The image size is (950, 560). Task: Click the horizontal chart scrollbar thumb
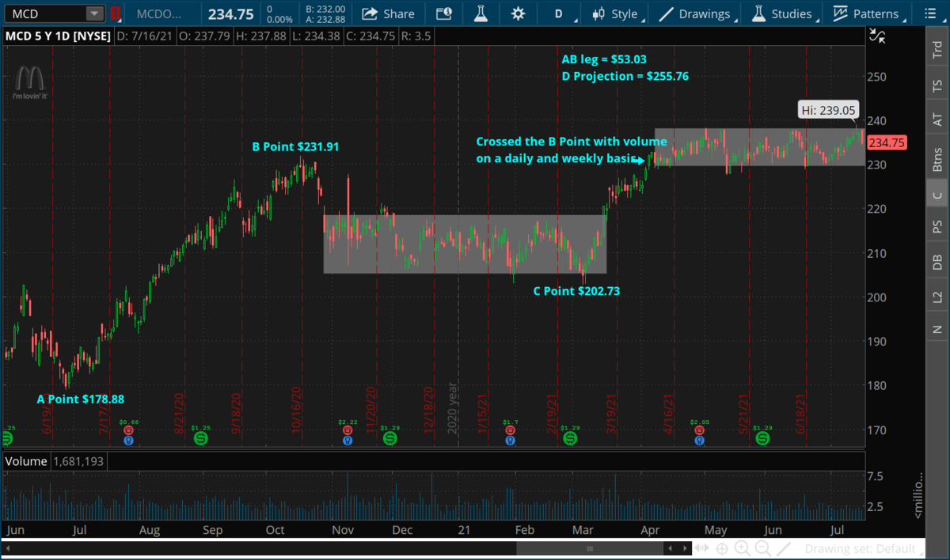[590, 548]
